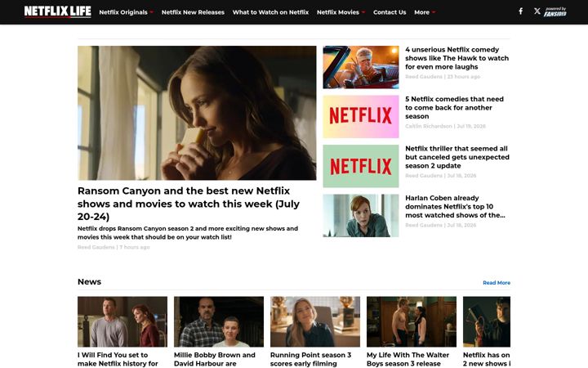This screenshot has width=588, height=368.
Task: Open What to Watch on Netflix menu item
Action: coord(270,12)
